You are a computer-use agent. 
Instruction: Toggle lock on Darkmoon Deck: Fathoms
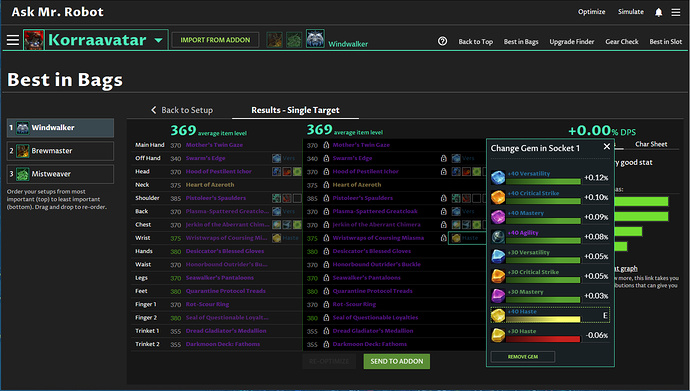[x=326, y=344]
